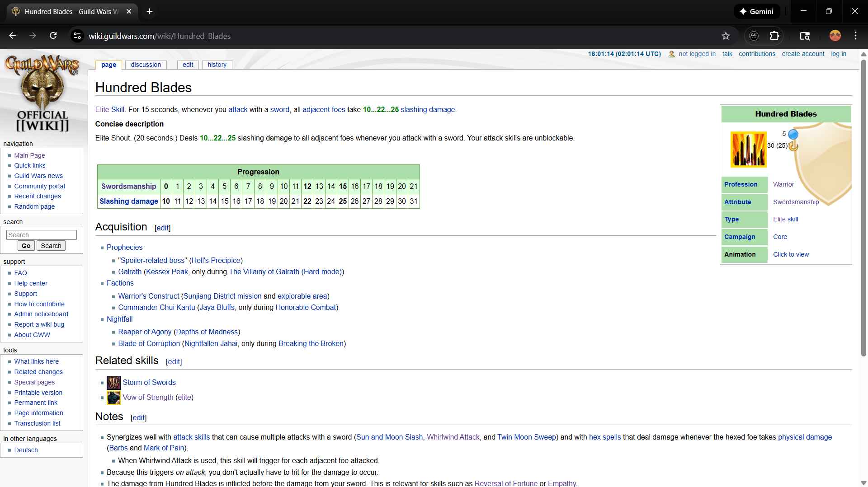Click the browser back arrow

tap(12, 36)
